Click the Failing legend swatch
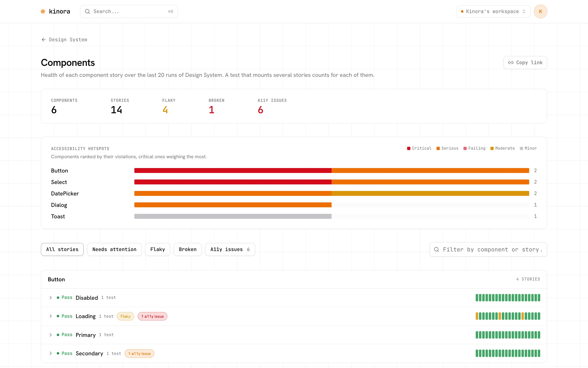This screenshot has height=368, width=588. click(465, 148)
